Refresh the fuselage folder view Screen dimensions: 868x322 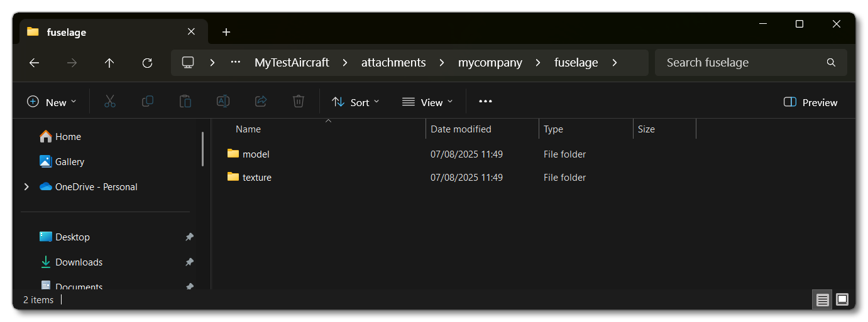147,63
